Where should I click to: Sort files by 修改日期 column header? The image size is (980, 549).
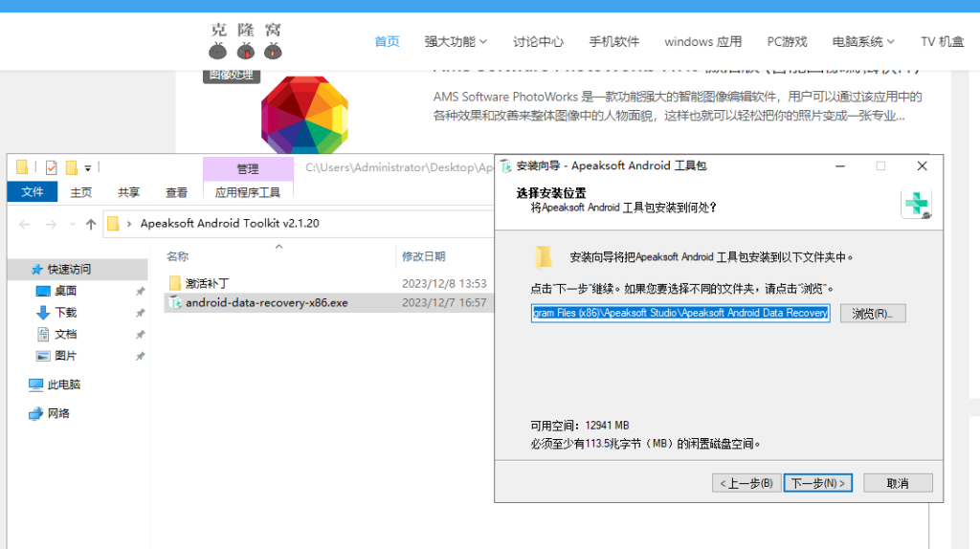pos(423,256)
